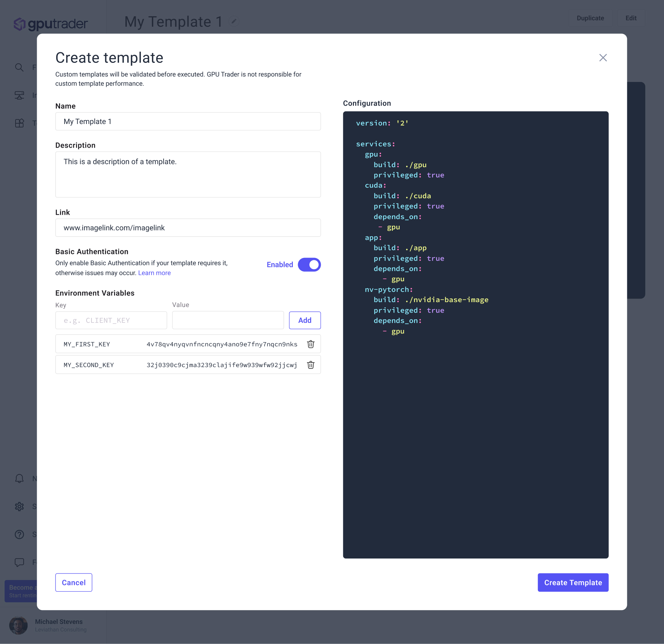Focus the Name input field
The width and height of the screenshot is (664, 644).
[188, 122]
